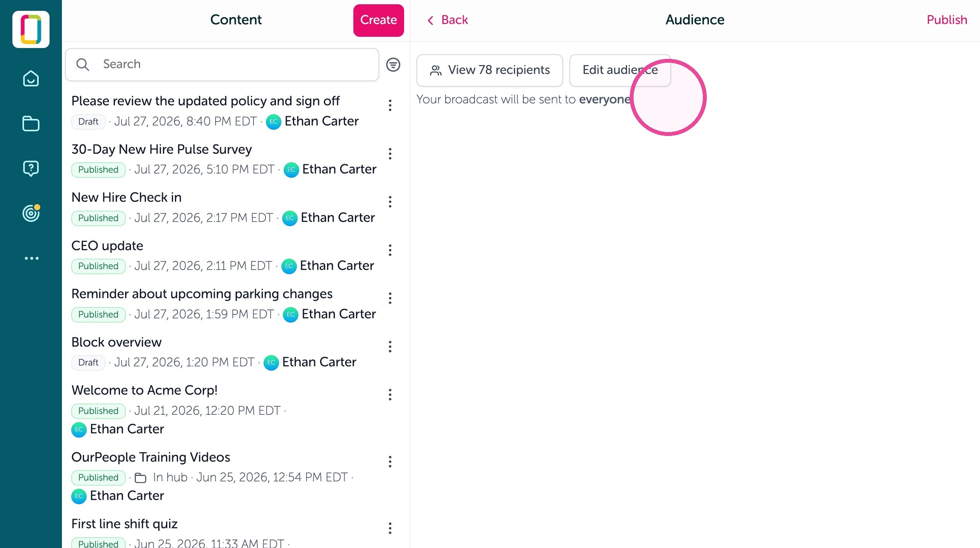The height and width of the screenshot is (548, 980).
Task: Open options menu for CEO update
Action: (x=390, y=250)
